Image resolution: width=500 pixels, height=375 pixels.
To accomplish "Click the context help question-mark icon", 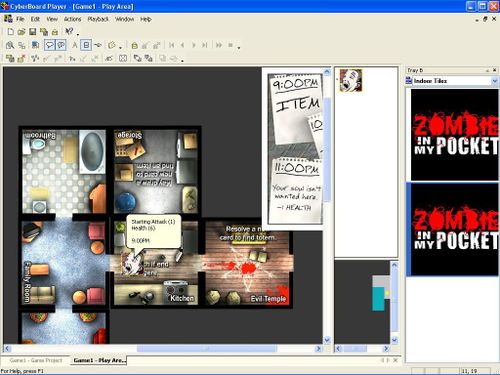I will click(69, 31).
